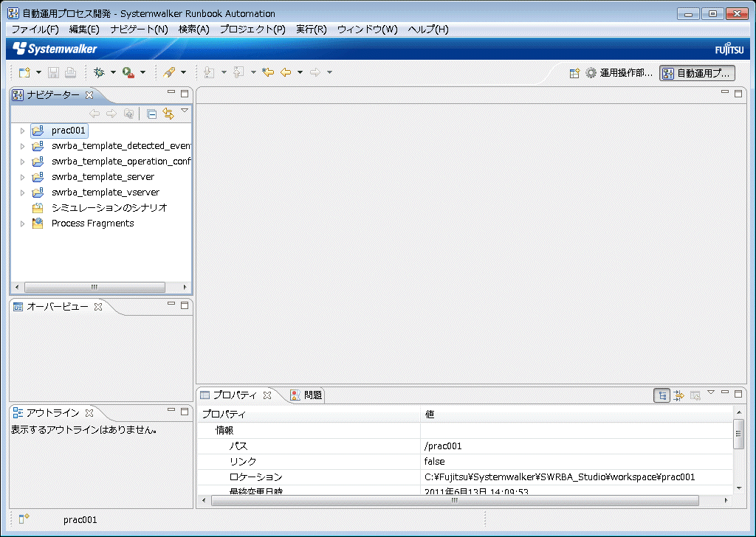The image size is (756, 537).
Task: Open the Debug dropdown arrow
Action: click(113, 72)
